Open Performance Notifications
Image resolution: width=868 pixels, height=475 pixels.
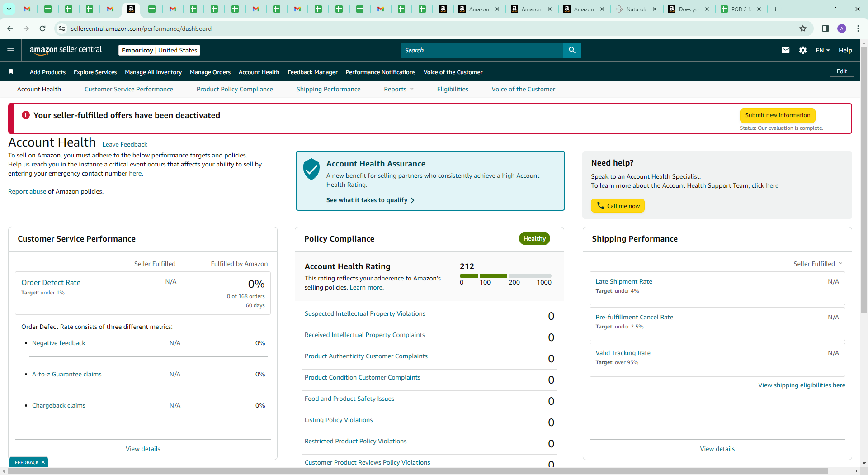(x=380, y=72)
